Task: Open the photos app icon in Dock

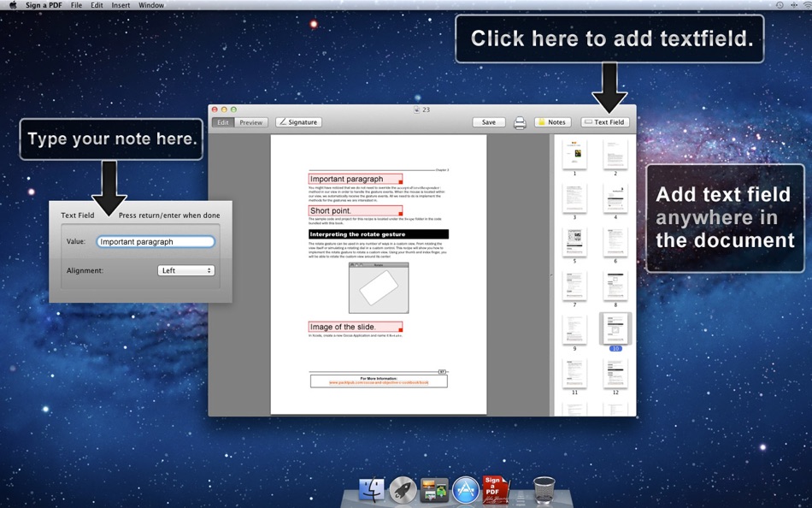Action: 434,490
